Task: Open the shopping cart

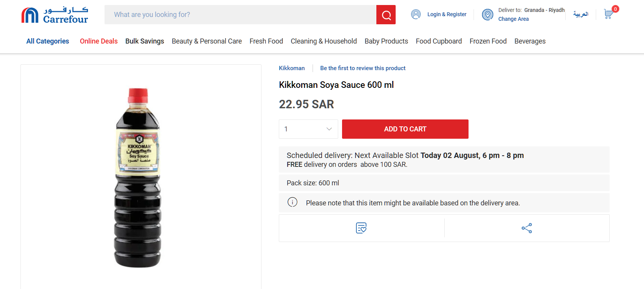Action: (609, 14)
